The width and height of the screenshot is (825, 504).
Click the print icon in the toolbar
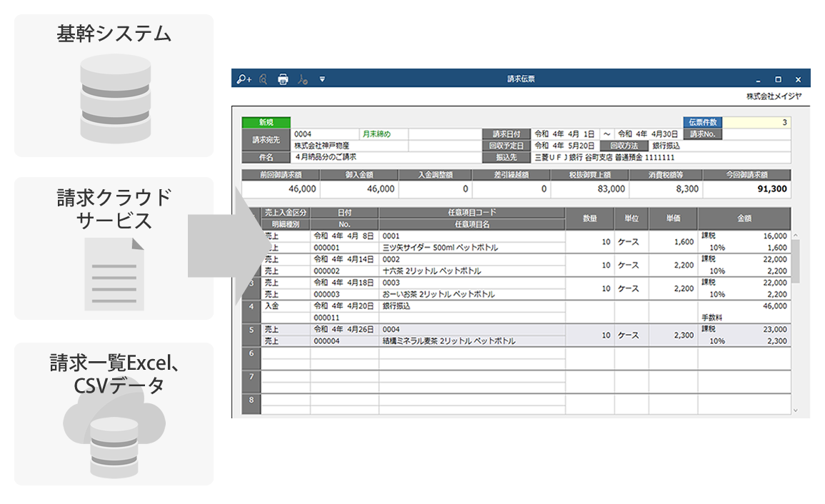click(x=283, y=79)
